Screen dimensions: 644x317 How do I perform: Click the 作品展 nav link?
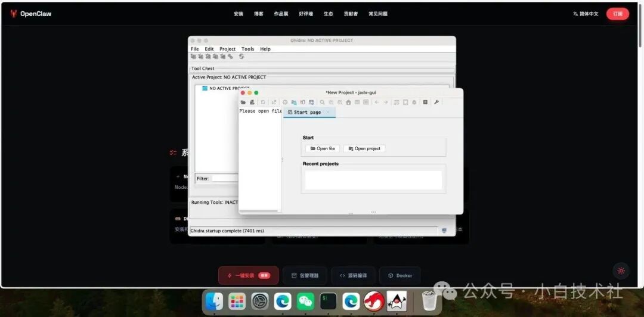click(x=281, y=14)
